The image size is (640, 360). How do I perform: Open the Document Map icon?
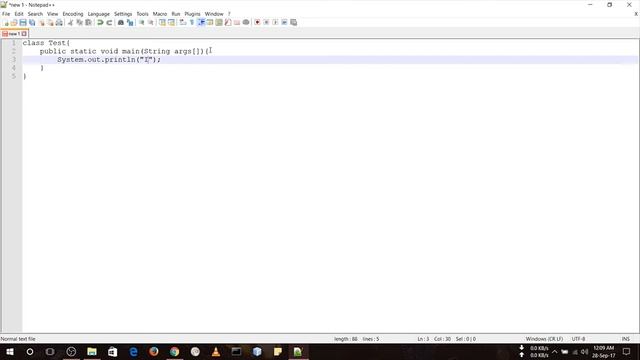pyautogui.click(x=219, y=22)
